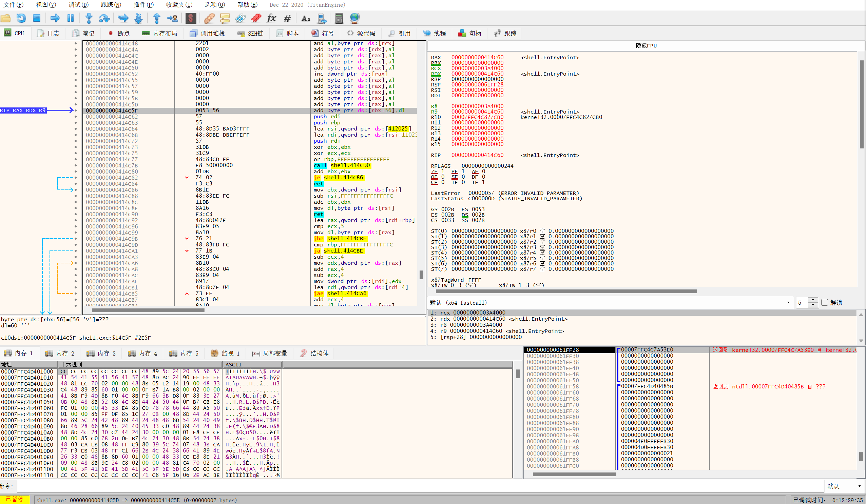Open the 选项 menu

click(x=215, y=5)
